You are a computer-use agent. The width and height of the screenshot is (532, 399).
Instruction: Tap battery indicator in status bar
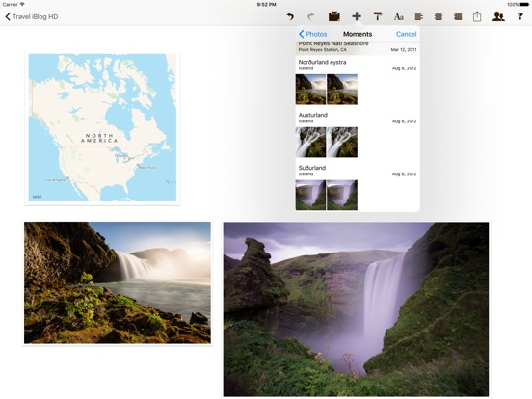pos(518,5)
